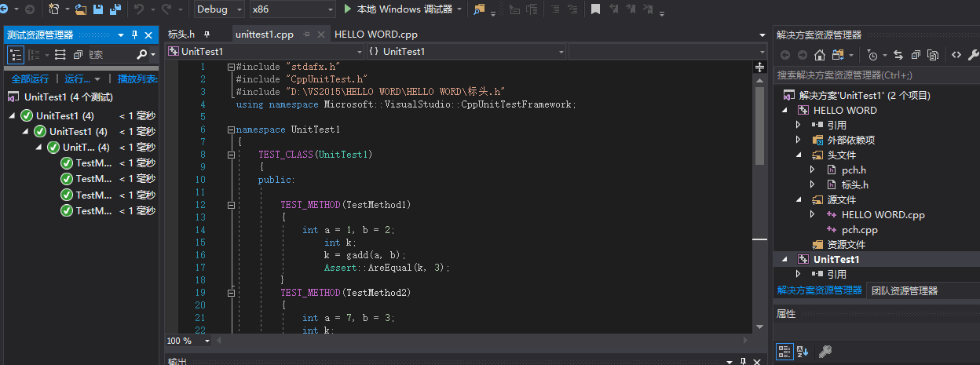Click the Show All Files icon in Solution Explorer
980x365 pixels.
pyautogui.click(x=933, y=55)
